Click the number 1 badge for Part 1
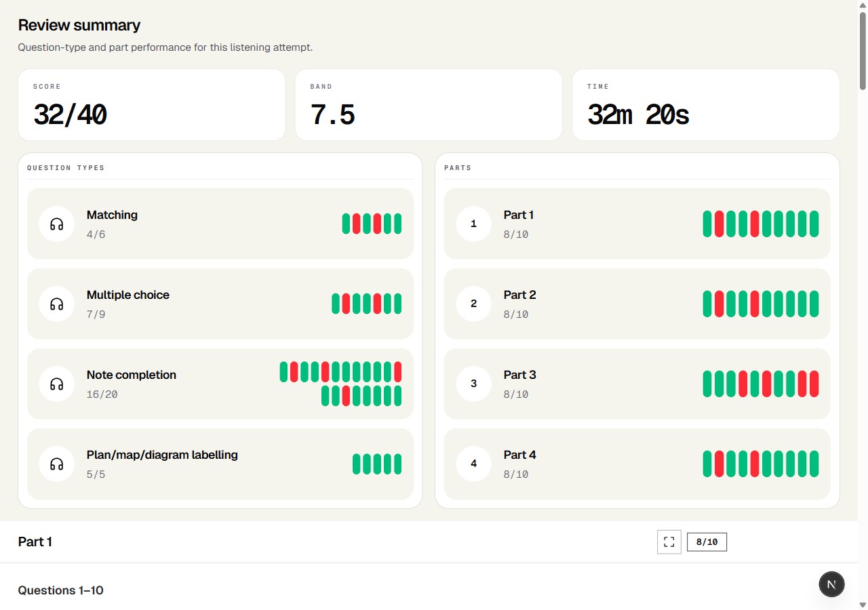The image size is (868, 610). pos(473,224)
